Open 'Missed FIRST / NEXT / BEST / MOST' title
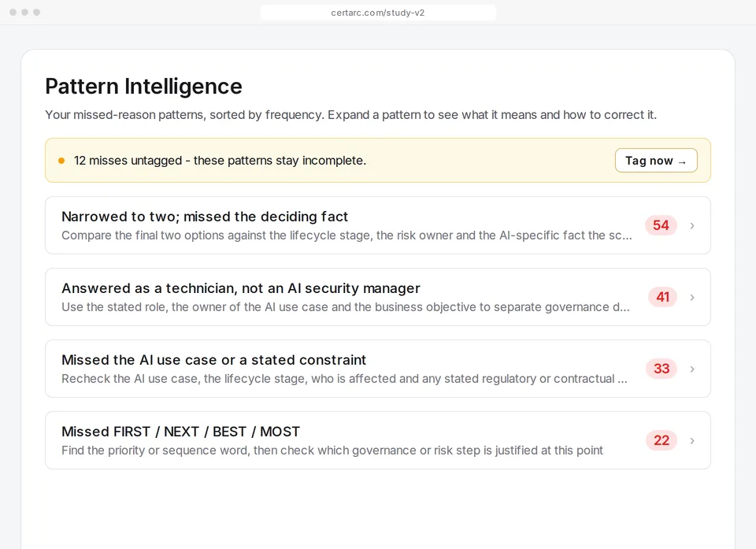 180,432
